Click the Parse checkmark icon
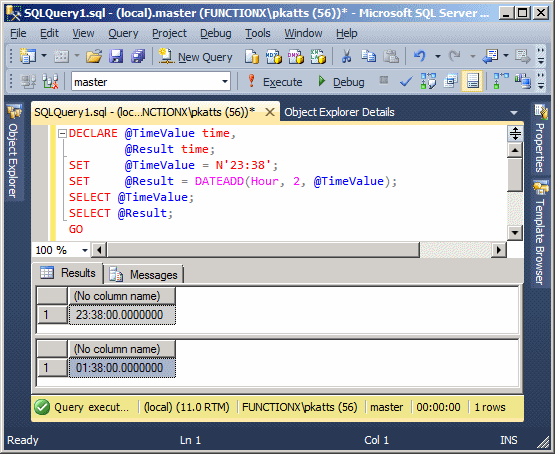 point(406,82)
